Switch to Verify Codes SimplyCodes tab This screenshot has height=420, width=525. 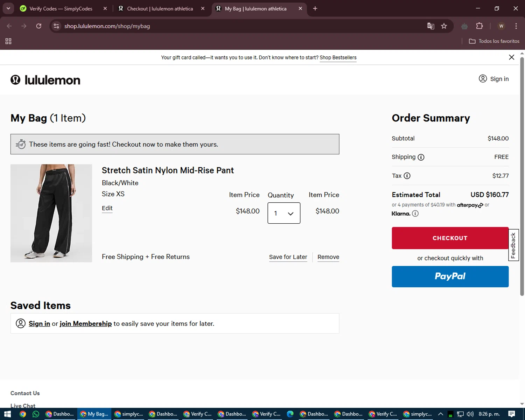(61, 9)
